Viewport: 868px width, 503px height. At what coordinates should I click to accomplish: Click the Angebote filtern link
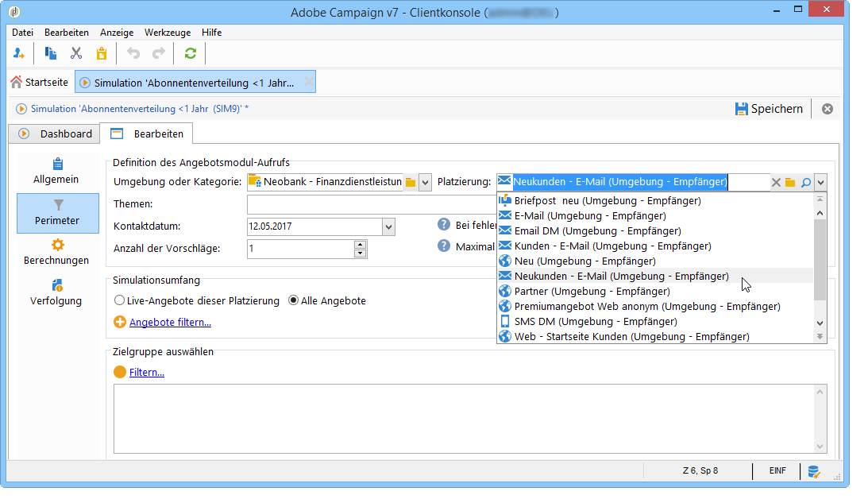(170, 322)
